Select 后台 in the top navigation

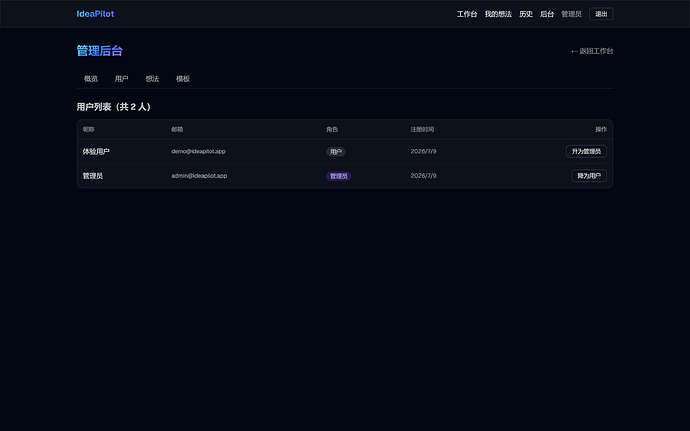(547, 14)
